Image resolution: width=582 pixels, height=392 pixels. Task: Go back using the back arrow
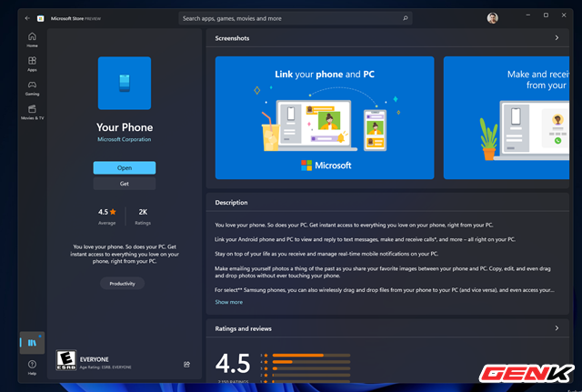coord(27,18)
